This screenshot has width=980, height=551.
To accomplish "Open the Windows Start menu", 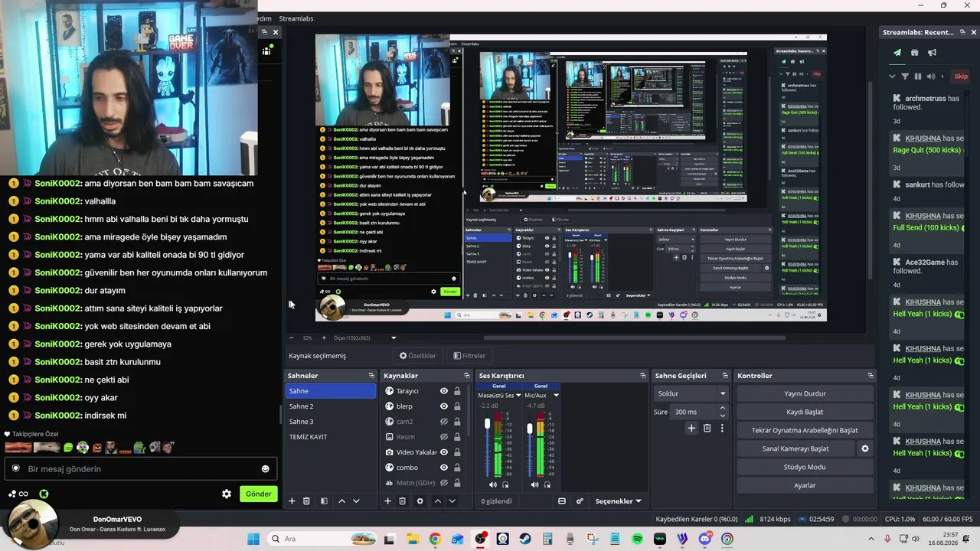I will [x=253, y=539].
